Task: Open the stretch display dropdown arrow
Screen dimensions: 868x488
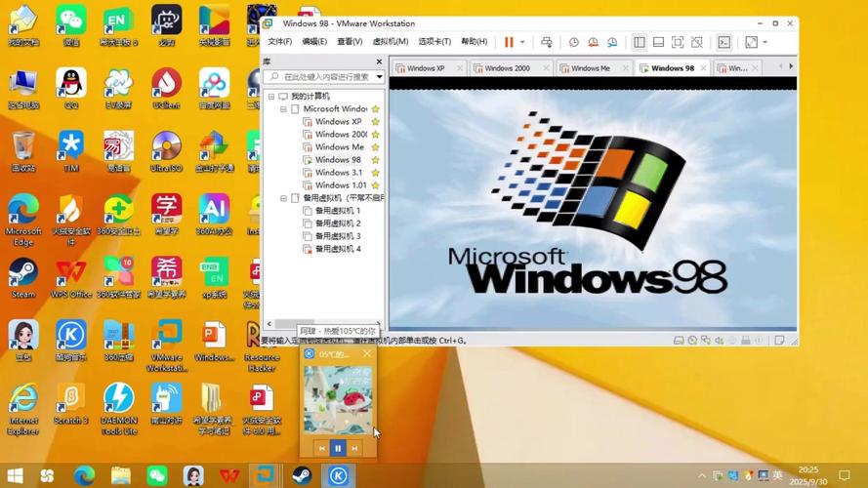Action: (x=765, y=42)
